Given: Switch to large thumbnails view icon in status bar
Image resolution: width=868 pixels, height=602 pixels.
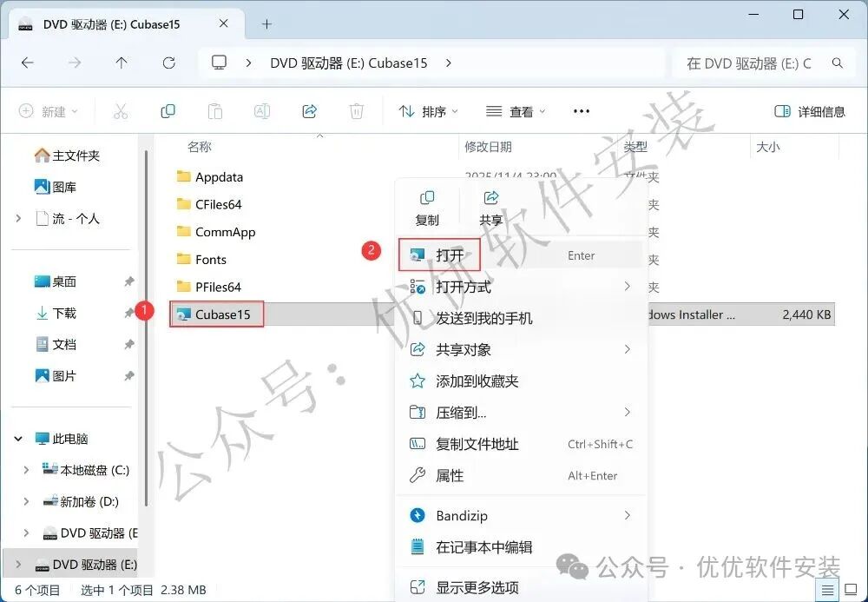Looking at the screenshot, I should (x=851, y=591).
